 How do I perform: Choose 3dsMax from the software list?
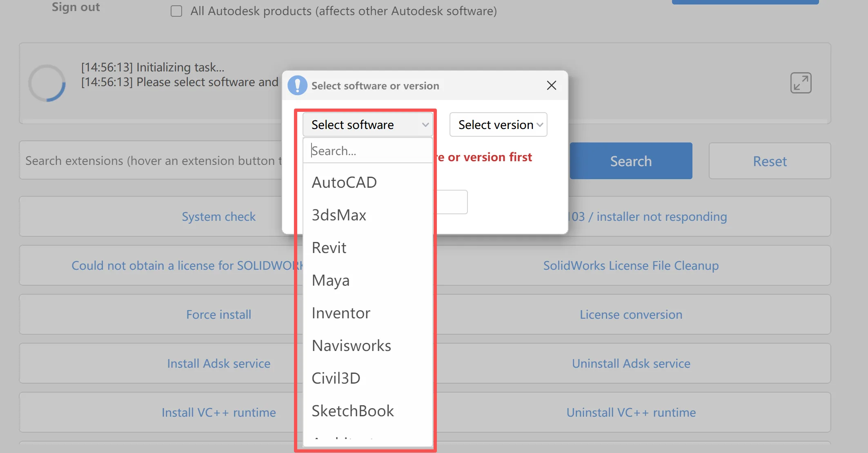point(339,215)
